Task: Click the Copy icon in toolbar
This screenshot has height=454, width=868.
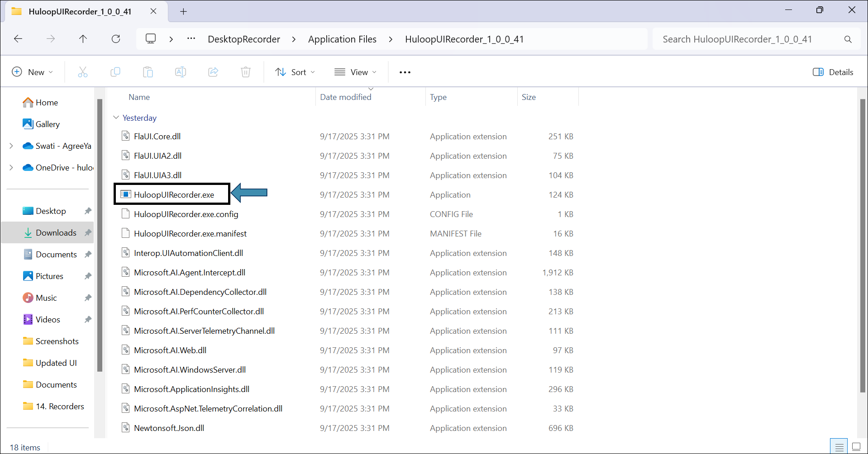Action: pyautogui.click(x=115, y=72)
